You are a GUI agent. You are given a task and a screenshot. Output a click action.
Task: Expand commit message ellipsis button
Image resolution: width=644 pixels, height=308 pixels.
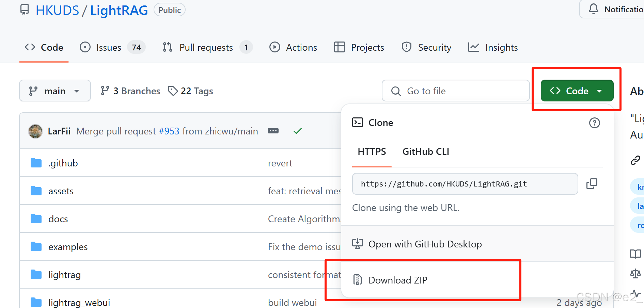(273, 131)
